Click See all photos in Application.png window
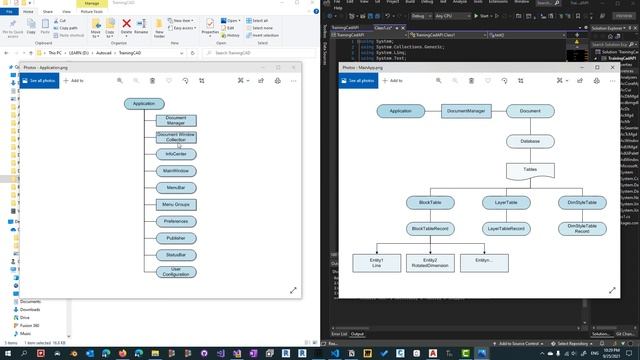Image resolution: width=640 pixels, height=360 pixels. 39,81
